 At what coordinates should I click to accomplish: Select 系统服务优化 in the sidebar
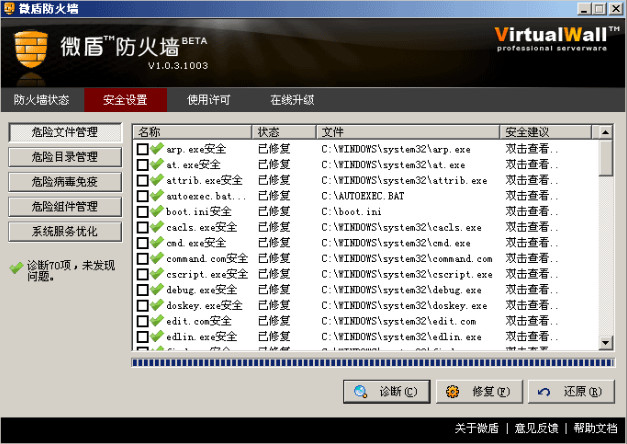pyautogui.click(x=65, y=232)
